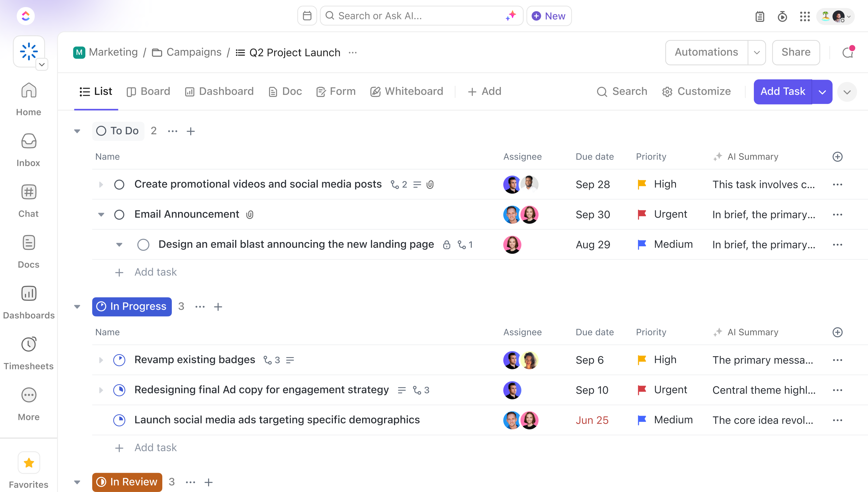Click the Automations settings icon
This screenshot has height=492, width=868.
pyautogui.click(x=755, y=52)
